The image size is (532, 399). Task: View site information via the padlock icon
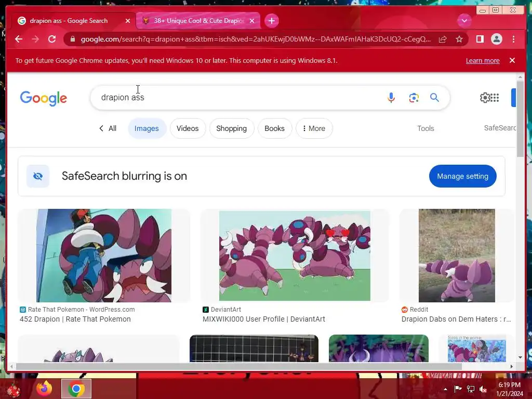pos(73,39)
